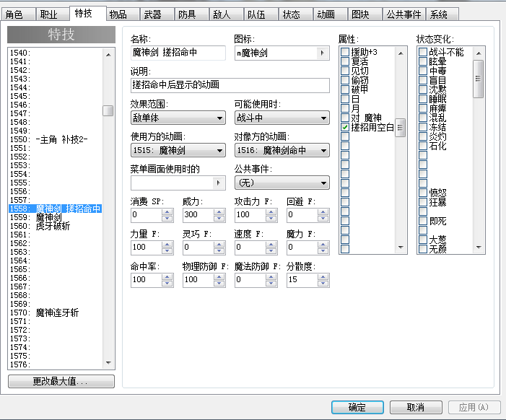
Task: Open the 菜单画面使用时的 SE picker arrow
Action: pos(219,183)
